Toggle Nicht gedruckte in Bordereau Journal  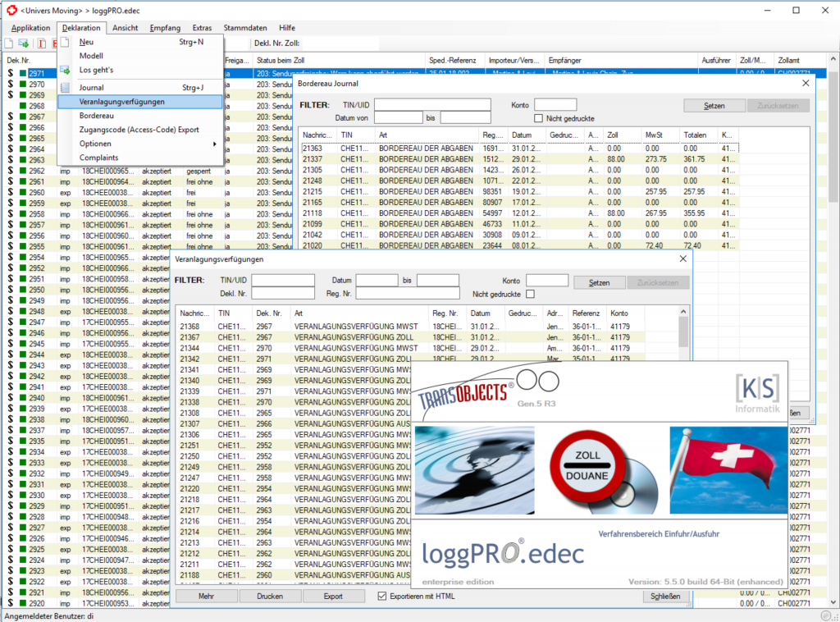coord(538,118)
